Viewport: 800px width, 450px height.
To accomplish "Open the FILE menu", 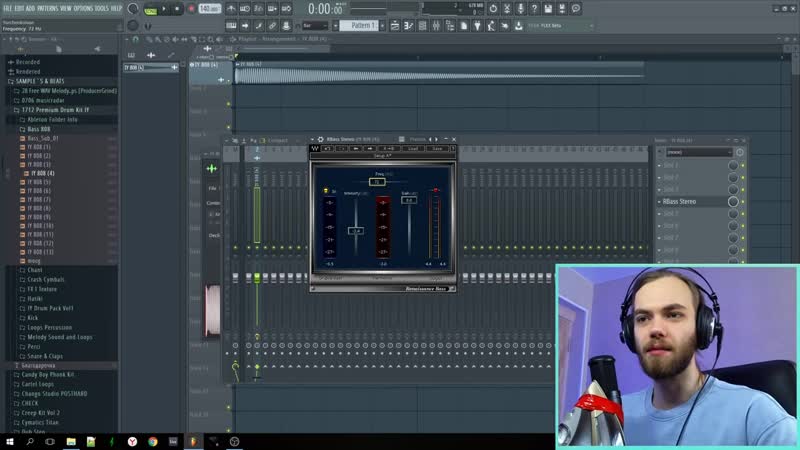I will point(9,8).
